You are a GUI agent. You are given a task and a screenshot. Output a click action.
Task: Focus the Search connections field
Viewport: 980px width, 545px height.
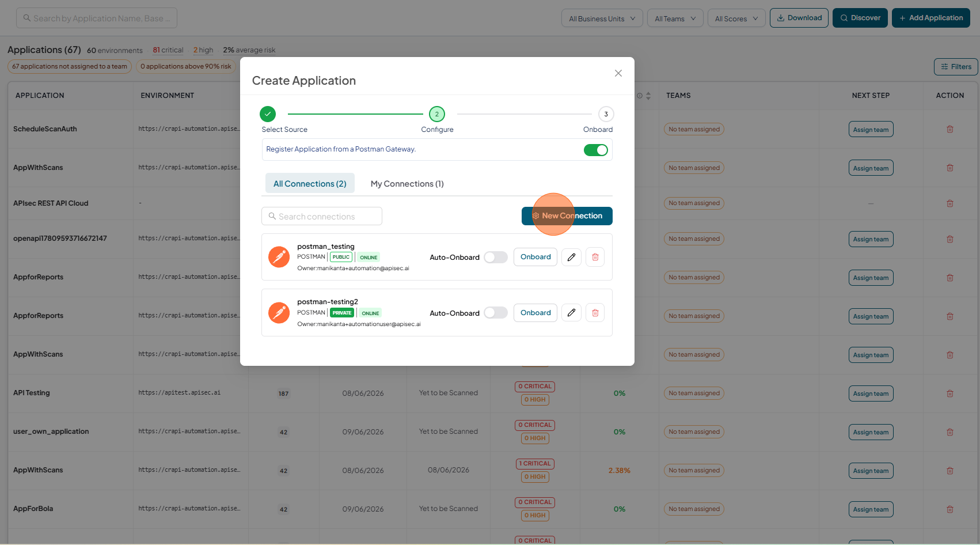322,216
